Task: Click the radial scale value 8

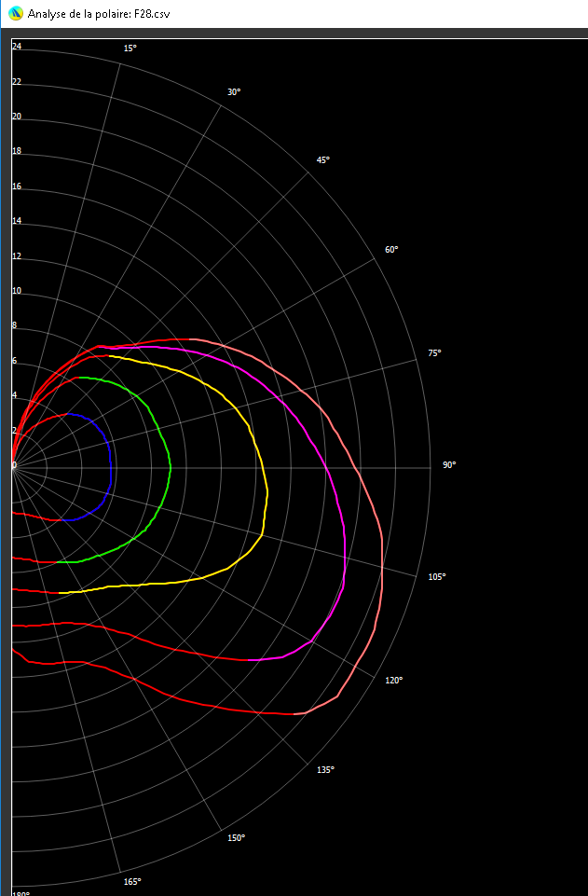Action: click(x=15, y=325)
